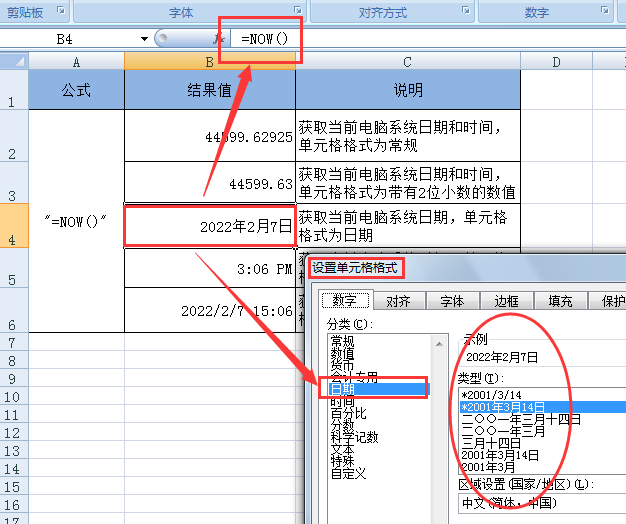Click the 公式 header cell
The height and width of the screenshot is (524, 626).
(76, 90)
